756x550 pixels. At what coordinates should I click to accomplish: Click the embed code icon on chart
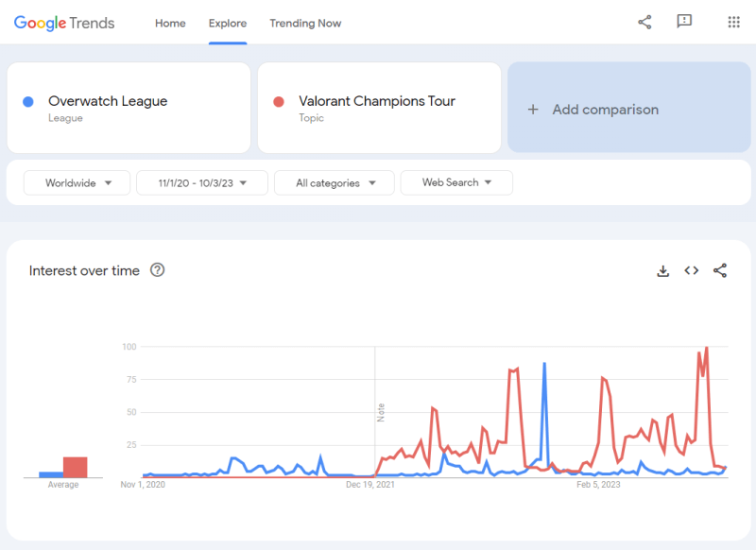click(692, 270)
